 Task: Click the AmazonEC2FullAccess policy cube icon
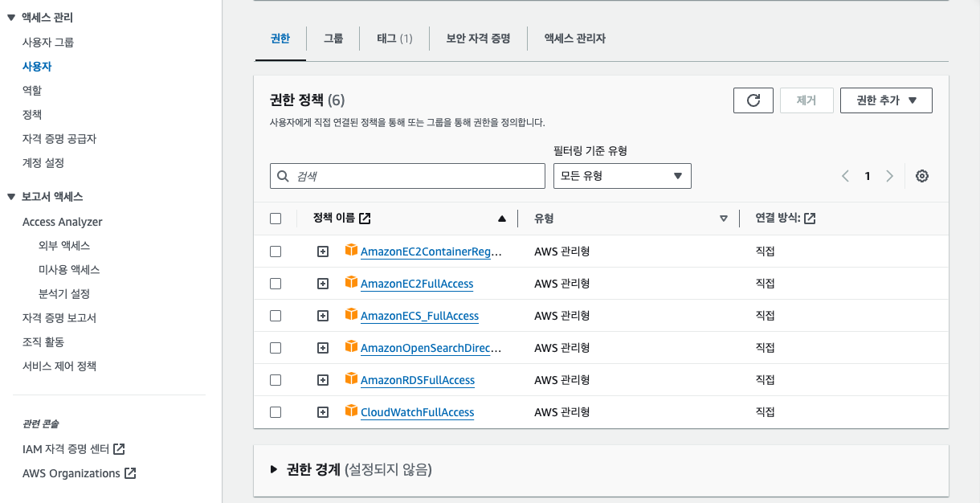(351, 282)
